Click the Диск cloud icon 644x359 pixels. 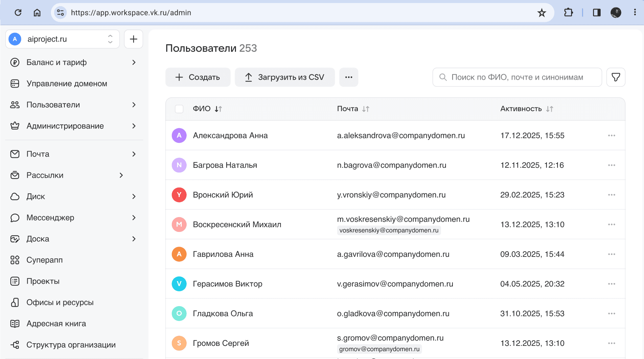pos(15,196)
